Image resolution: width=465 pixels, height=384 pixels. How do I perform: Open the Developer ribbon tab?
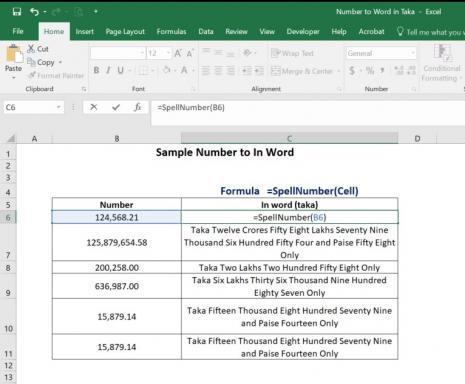[303, 32]
